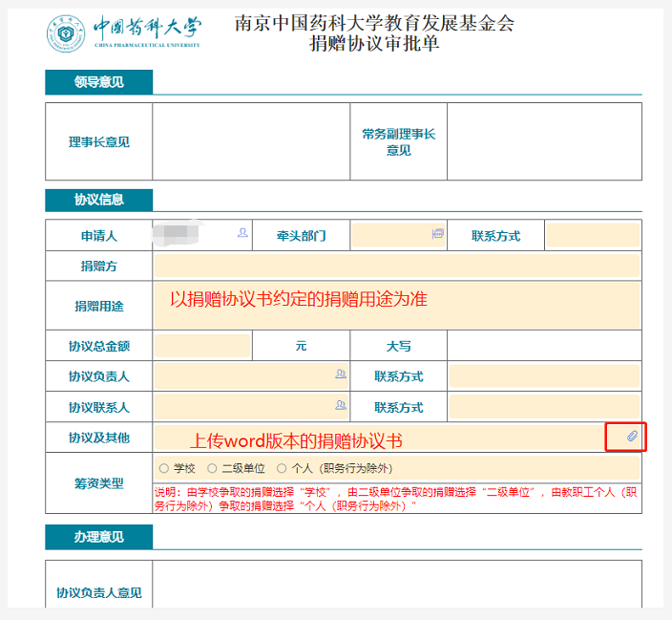Click the people picker icon in 协议联系人
672x620 pixels.
(341, 406)
